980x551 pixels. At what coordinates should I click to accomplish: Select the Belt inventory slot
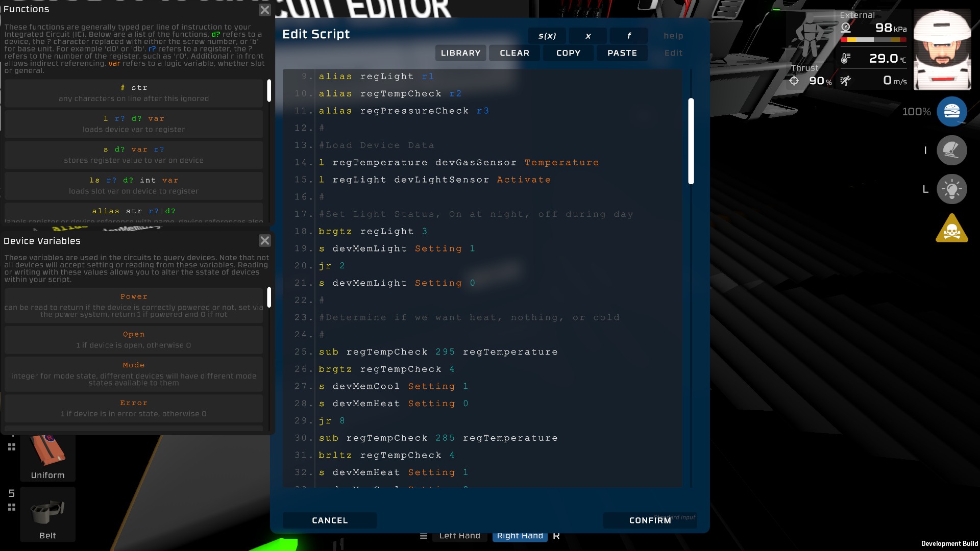click(47, 514)
